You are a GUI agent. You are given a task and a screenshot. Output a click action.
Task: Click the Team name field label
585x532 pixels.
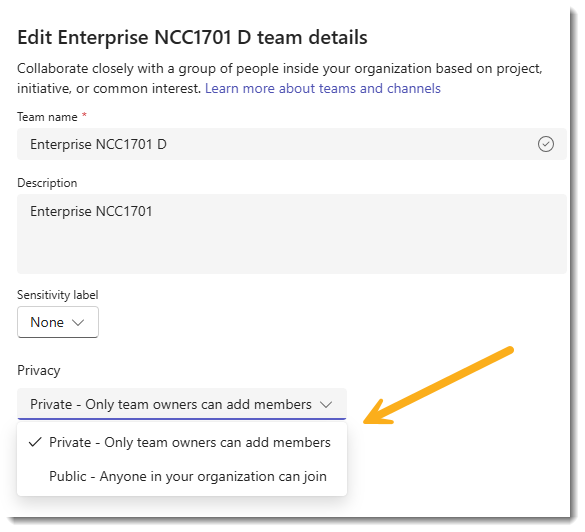(x=47, y=118)
